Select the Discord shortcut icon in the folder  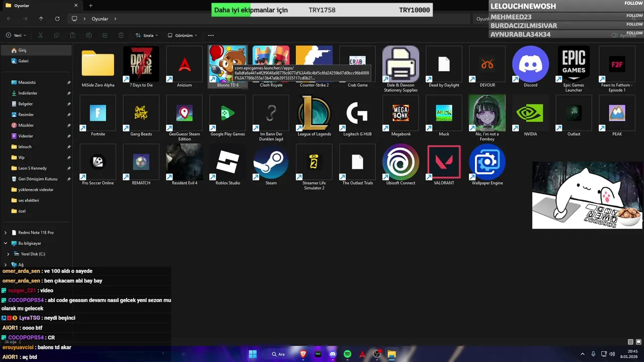pos(530,67)
